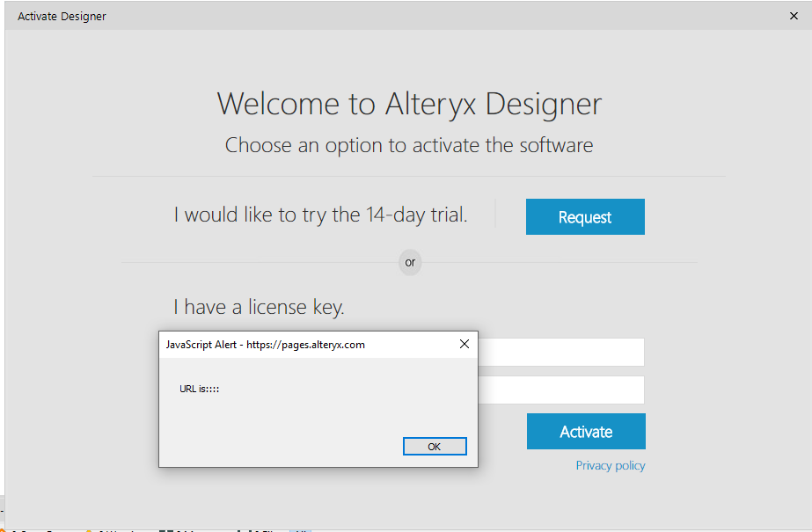The height and width of the screenshot is (532, 812).
Task: Select the 'URL is::::' alert message
Action: tap(199, 388)
